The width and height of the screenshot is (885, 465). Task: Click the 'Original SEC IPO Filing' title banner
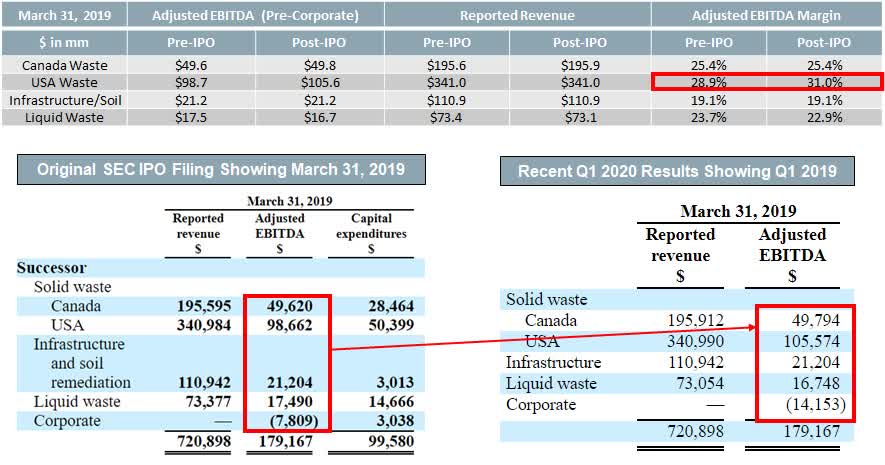[x=220, y=169]
